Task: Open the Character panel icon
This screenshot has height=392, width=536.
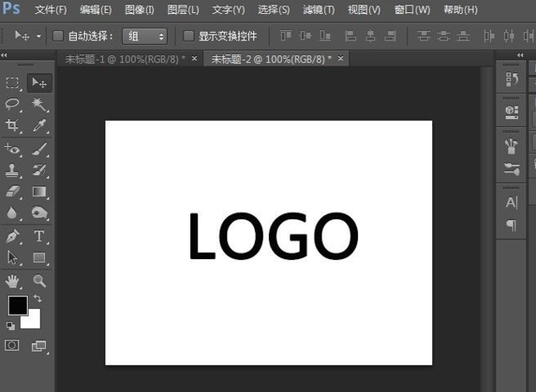Action: [512, 202]
